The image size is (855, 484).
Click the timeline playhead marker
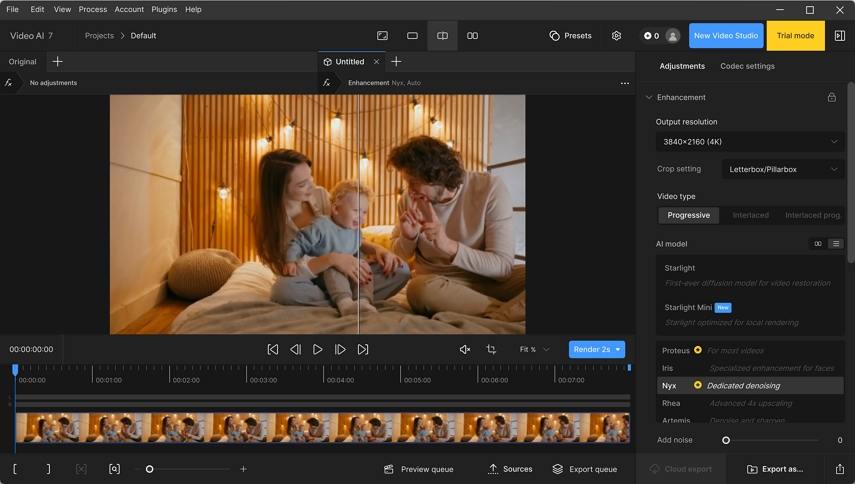pos(15,370)
